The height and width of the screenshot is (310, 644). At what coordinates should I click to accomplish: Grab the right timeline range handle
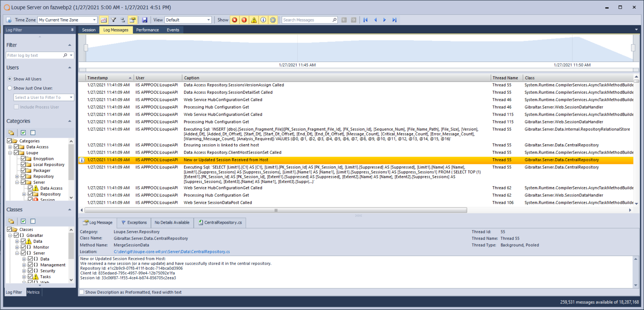pyautogui.click(x=633, y=48)
